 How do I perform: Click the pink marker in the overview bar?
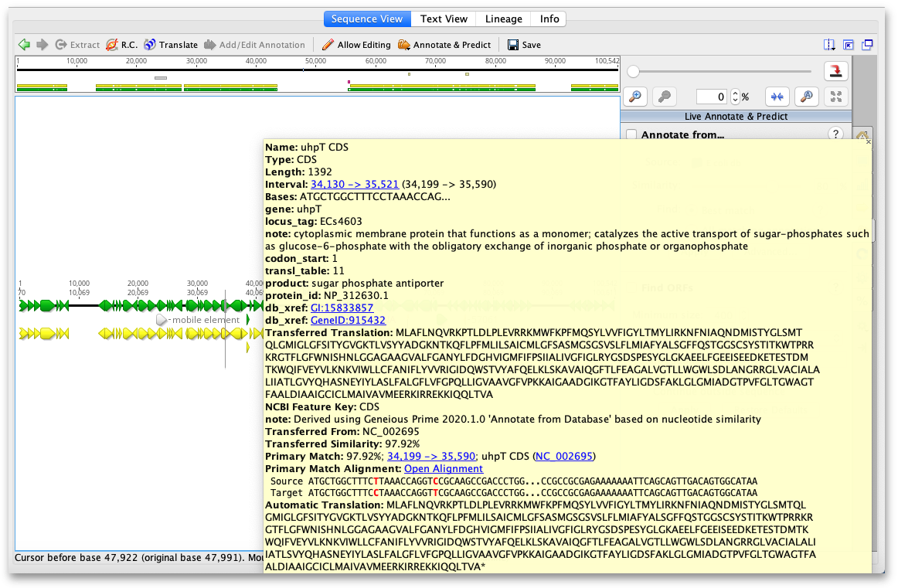[349, 82]
